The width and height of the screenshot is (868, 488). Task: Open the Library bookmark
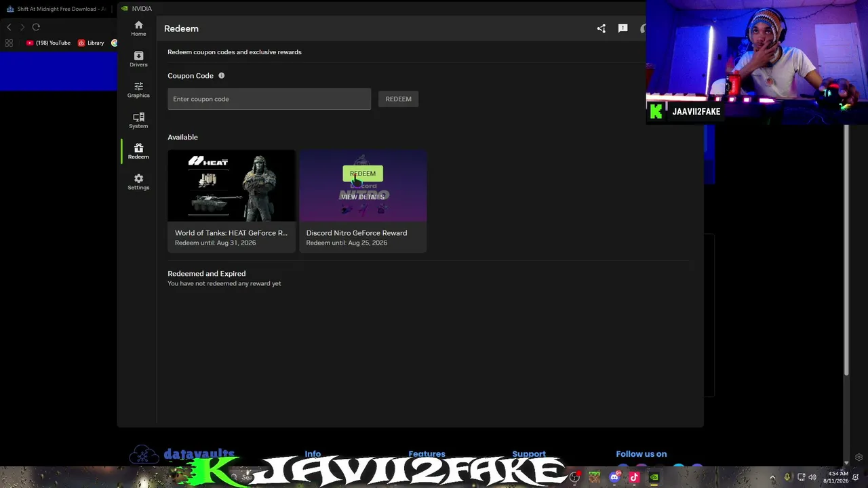[x=91, y=43]
